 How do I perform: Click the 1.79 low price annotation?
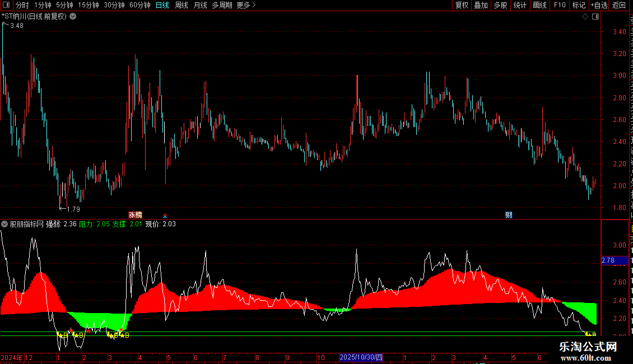click(x=73, y=209)
